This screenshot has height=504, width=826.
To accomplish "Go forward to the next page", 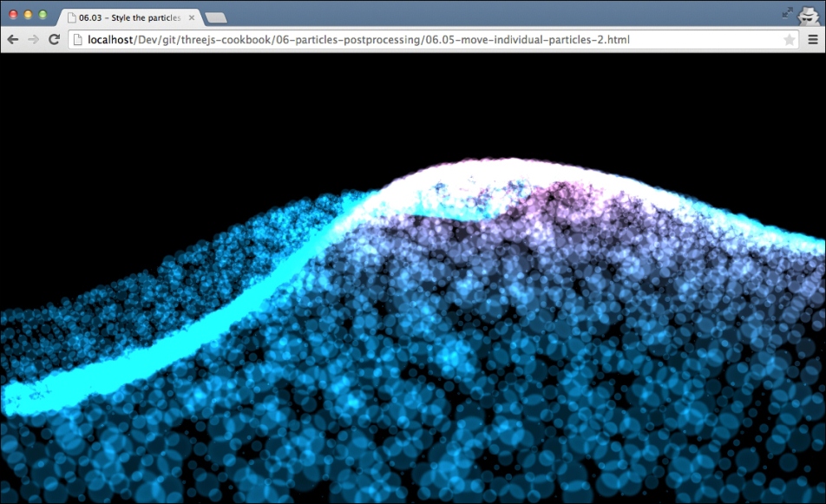I will [33, 40].
